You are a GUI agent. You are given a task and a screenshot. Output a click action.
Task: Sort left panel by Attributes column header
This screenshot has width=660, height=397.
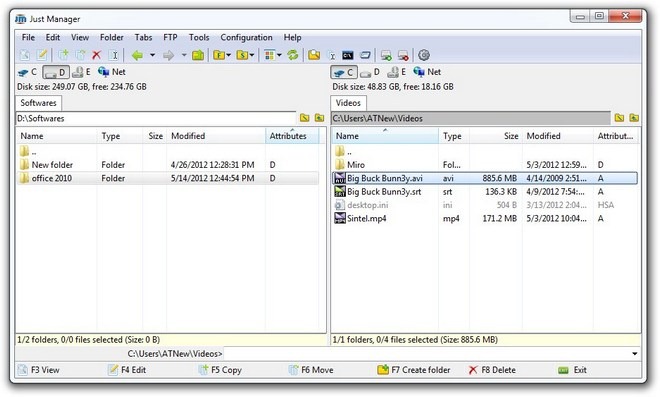pyautogui.click(x=292, y=136)
